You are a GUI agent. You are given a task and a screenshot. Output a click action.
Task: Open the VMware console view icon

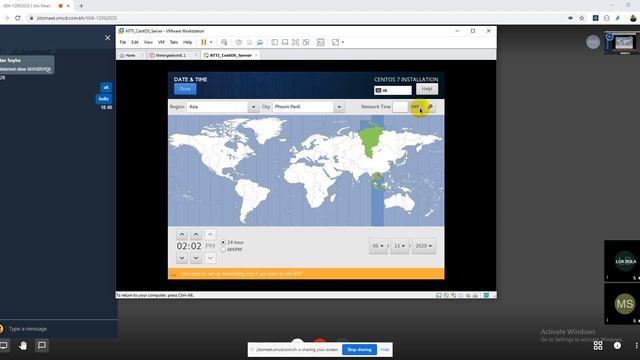(320, 42)
